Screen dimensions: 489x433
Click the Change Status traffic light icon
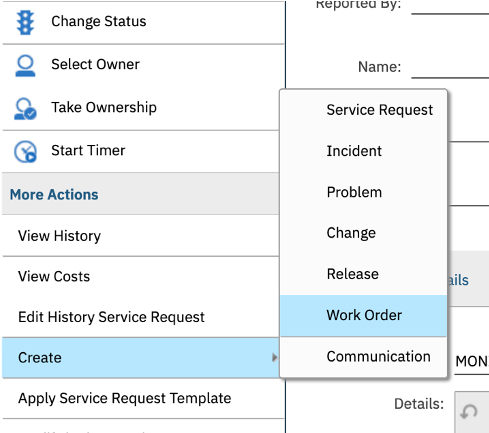25,22
